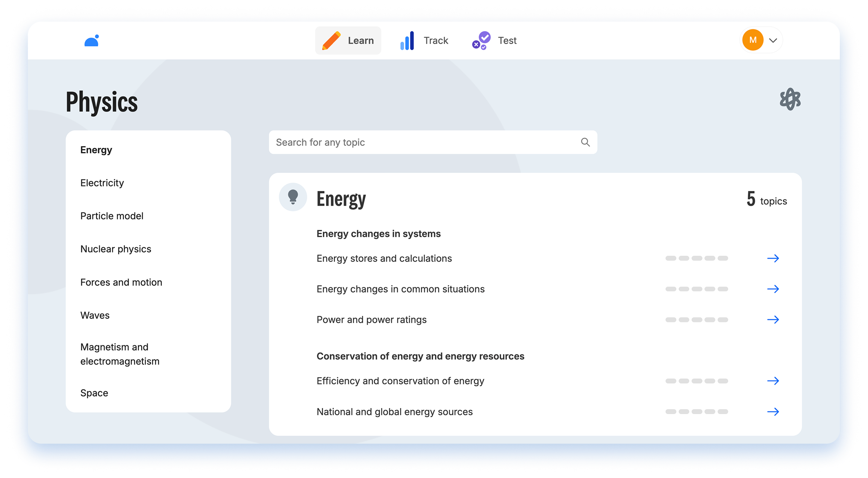
Task: Click the atom icon beside Physics heading
Action: pyautogui.click(x=790, y=99)
